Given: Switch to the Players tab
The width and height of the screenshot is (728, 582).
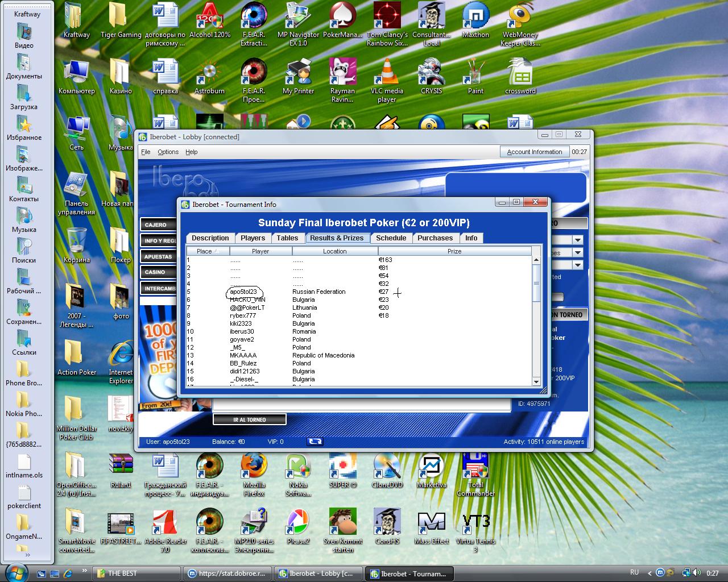Looking at the screenshot, I should (253, 238).
